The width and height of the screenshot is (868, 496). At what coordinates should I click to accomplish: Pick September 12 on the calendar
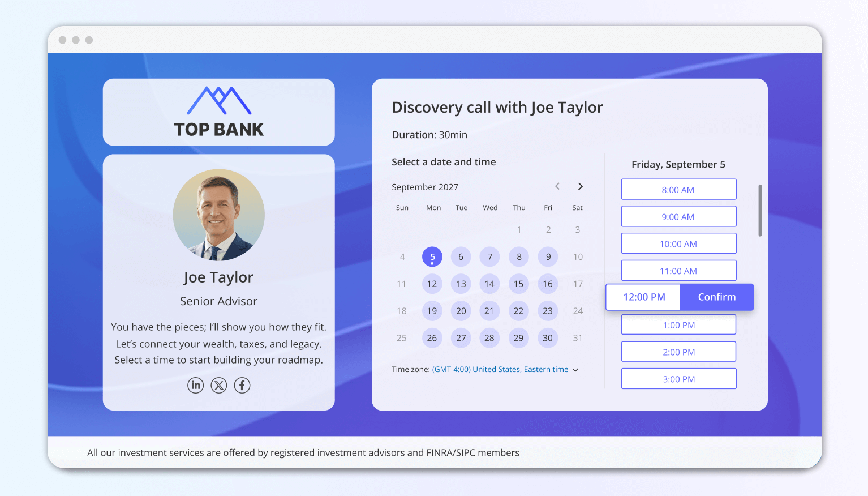click(432, 284)
